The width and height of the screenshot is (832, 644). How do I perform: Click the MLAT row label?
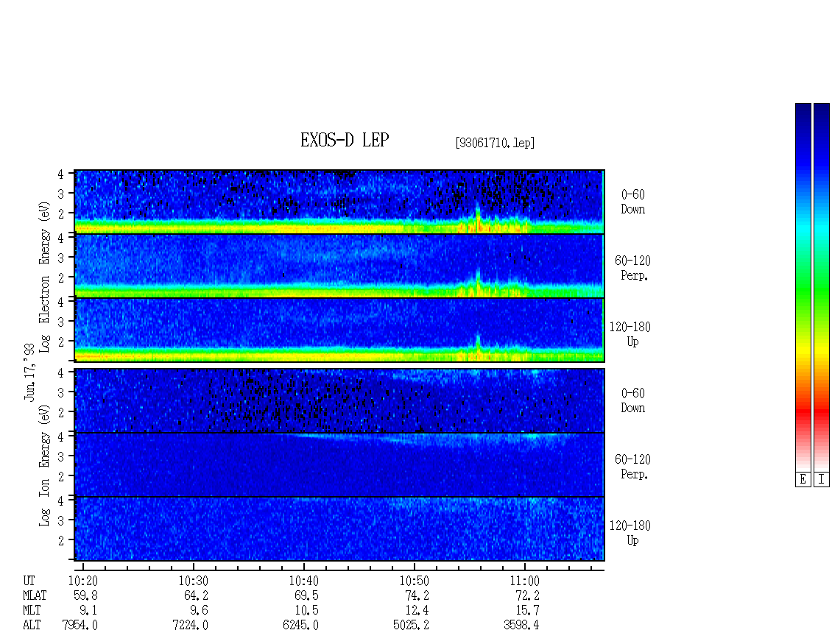[35, 595]
